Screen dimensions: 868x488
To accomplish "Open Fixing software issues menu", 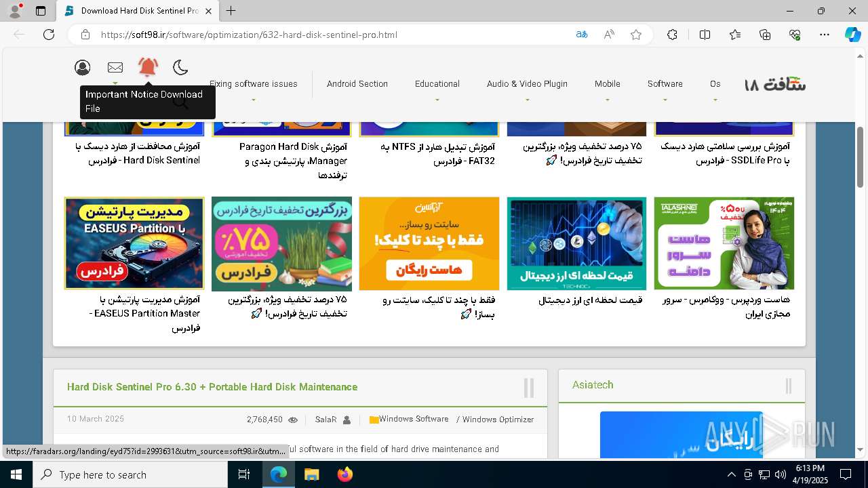I will click(253, 84).
